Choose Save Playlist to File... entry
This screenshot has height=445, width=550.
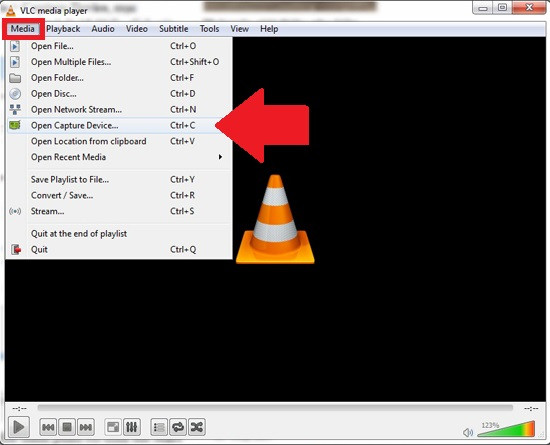[x=119, y=180]
